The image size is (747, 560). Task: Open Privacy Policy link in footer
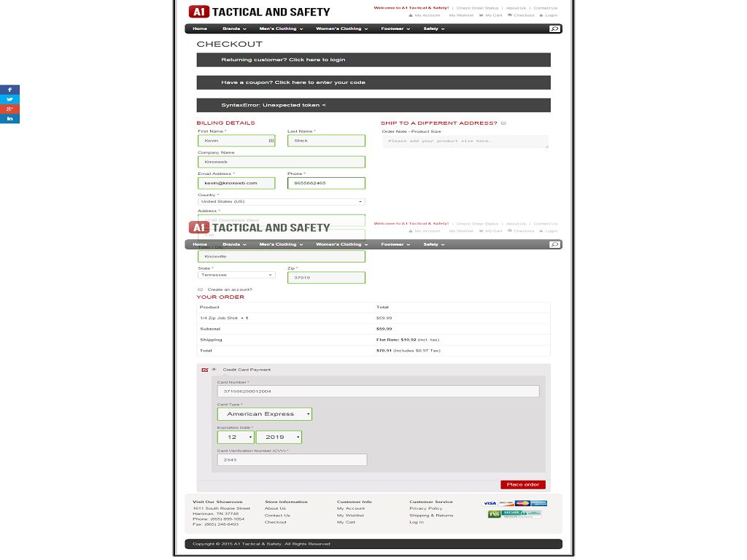pos(425,508)
